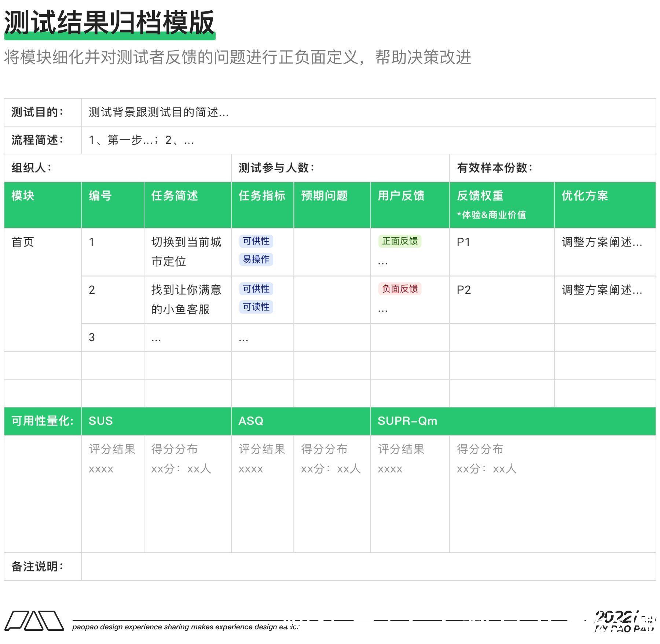Click the task text 找到让你满意的小鱼客服
Screen dimensions: 660x644
(186, 300)
